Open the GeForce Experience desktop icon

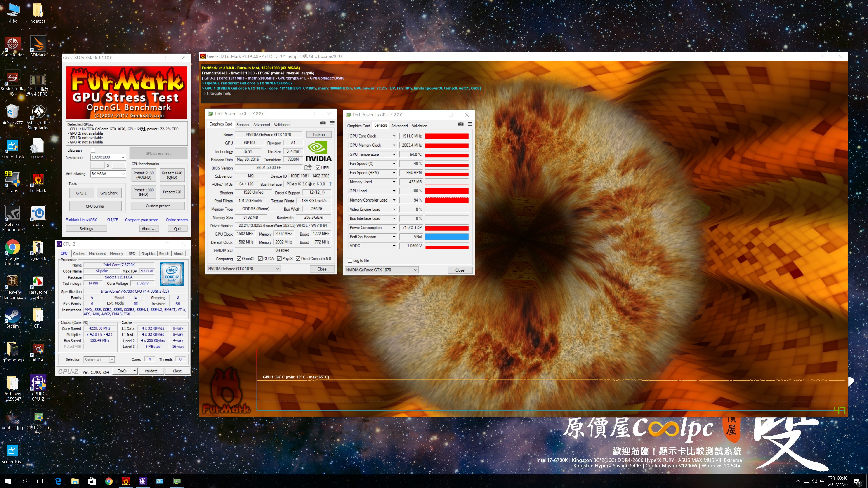[x=12, y=218]
